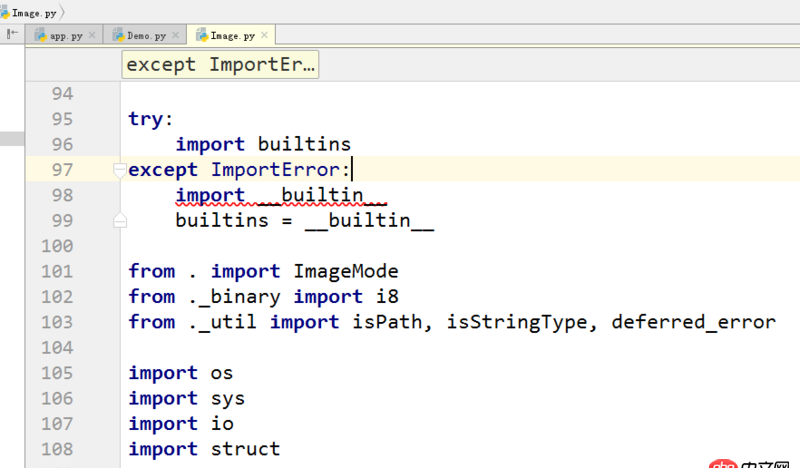800x468 pixels.
Task: Click the Python file icon on Image.py tab
Action: pyautogui.click(x=202, y=35)
